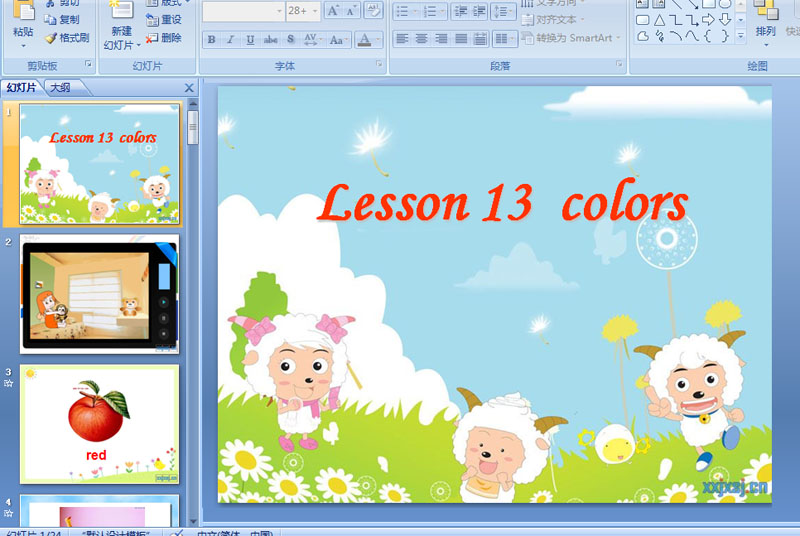Open the Paste options dropdown arrow
This screenshot has height=536, width=800.
tap(23, 45)
